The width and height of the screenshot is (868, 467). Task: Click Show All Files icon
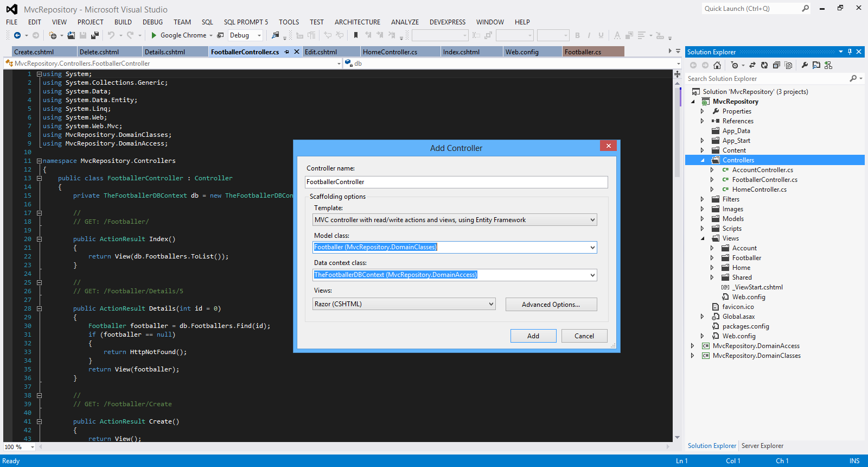pos(788,65)
